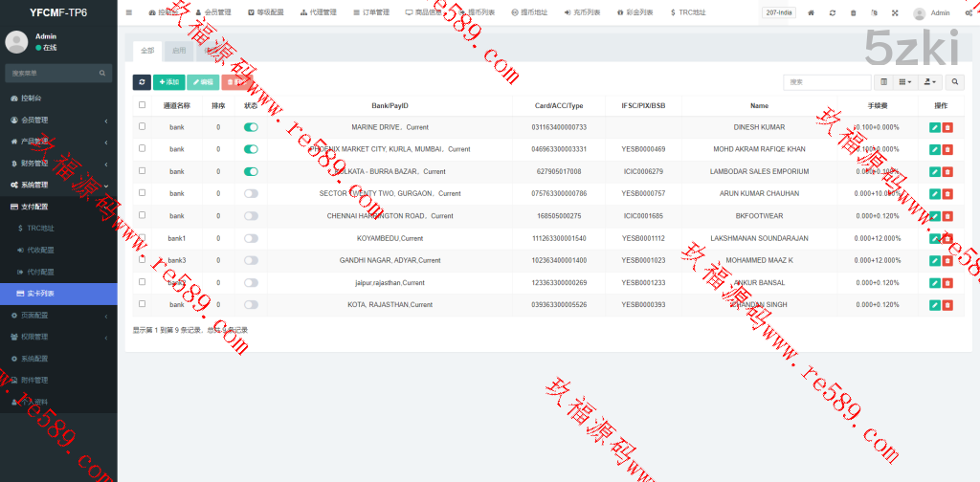
Task: Click the search magnifier icon above the table
Action: pyautogui.click(x=956, y=83)
